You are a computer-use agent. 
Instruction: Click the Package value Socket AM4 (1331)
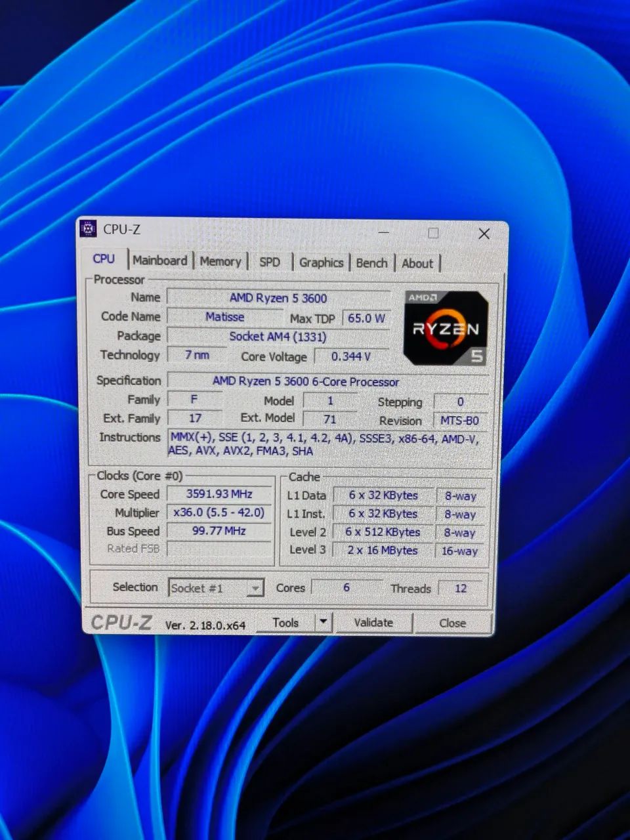pos(278,337)
